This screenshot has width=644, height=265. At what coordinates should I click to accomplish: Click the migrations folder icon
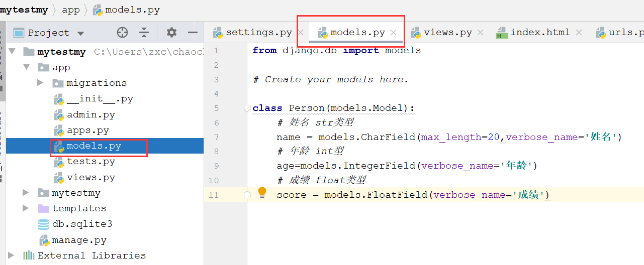click(58, 83)
